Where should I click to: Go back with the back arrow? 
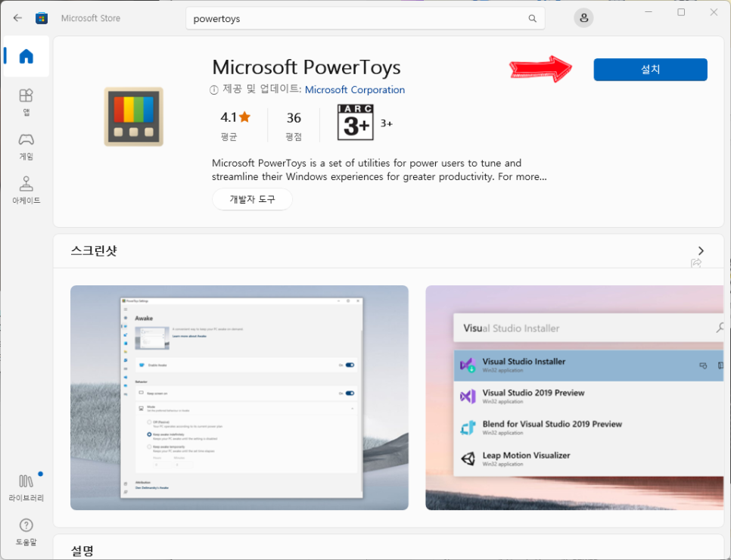(x=17, y=18)
